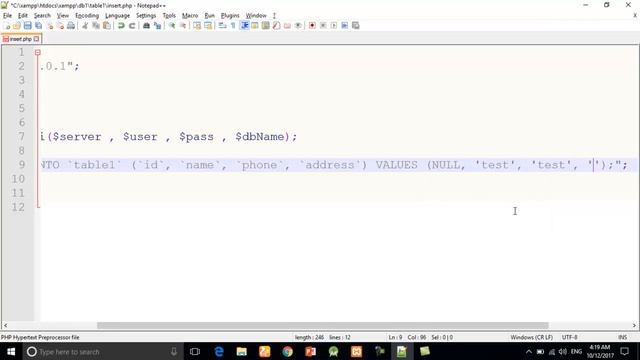Undo the last edit via toolbar
Screen dimensions: 640x360
(121, 26)
